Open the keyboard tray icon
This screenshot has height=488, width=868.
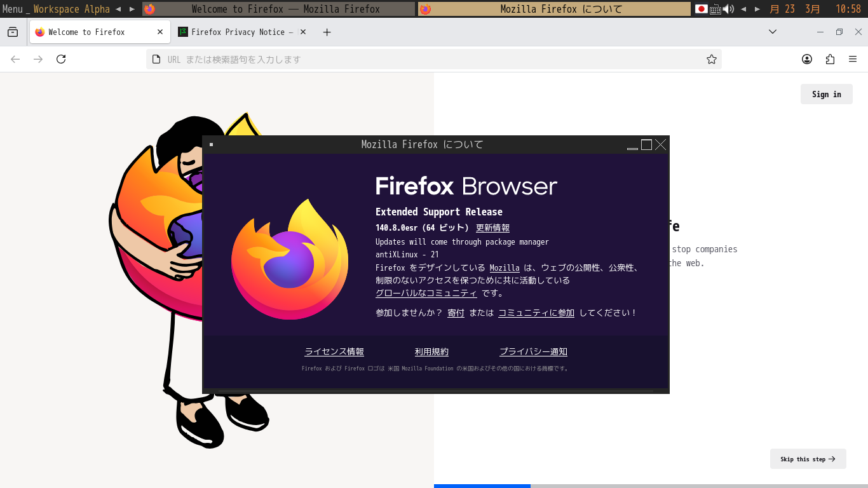[715, 9]
